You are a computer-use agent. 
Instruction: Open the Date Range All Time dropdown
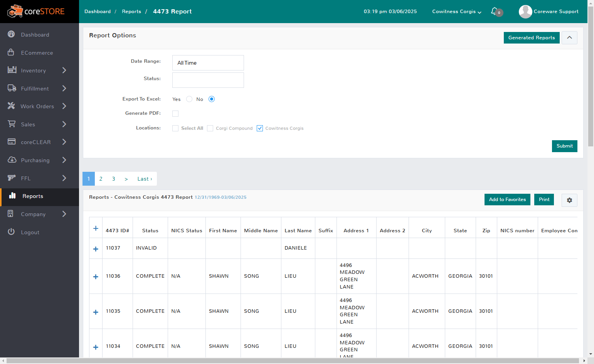pyautogui.click(x=208, y=63)
